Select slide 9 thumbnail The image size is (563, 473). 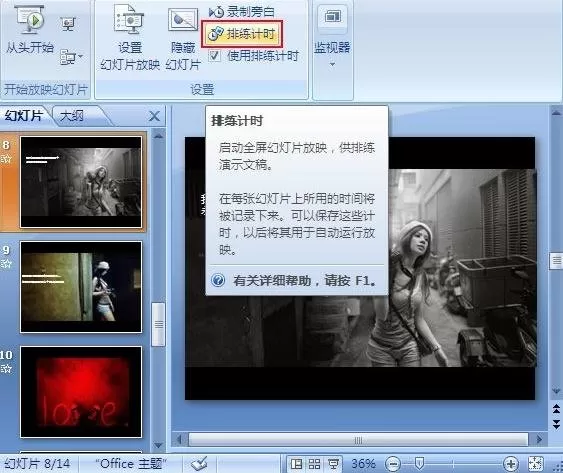(81, 287)
